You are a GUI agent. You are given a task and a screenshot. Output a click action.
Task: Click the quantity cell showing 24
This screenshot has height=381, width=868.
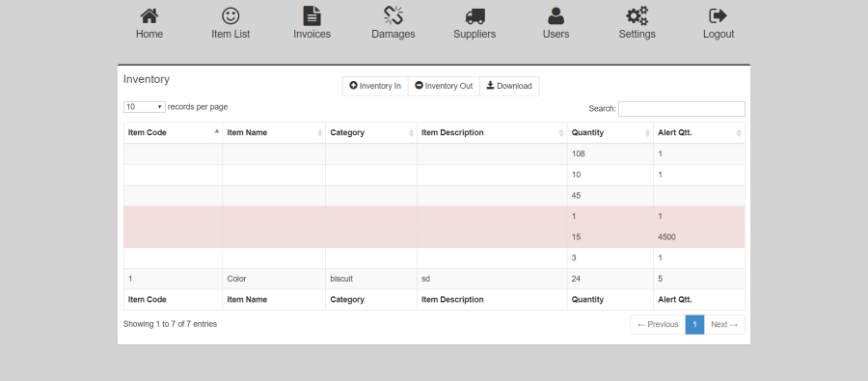[610, 279]
